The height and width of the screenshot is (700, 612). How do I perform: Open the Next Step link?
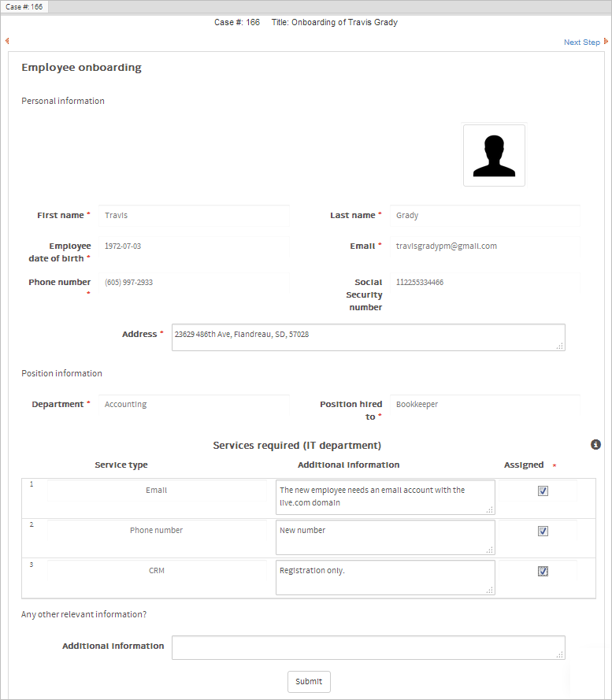(581, 43)
